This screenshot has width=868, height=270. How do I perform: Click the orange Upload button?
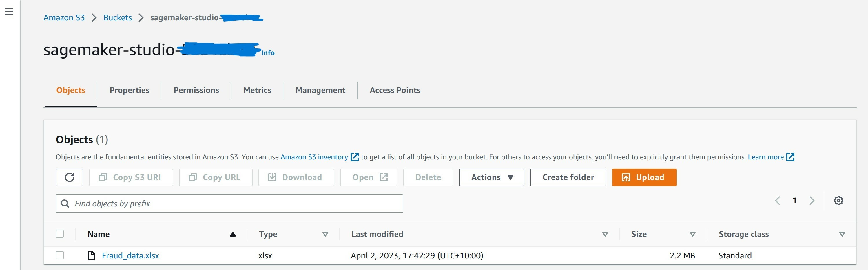pos(644,177)
